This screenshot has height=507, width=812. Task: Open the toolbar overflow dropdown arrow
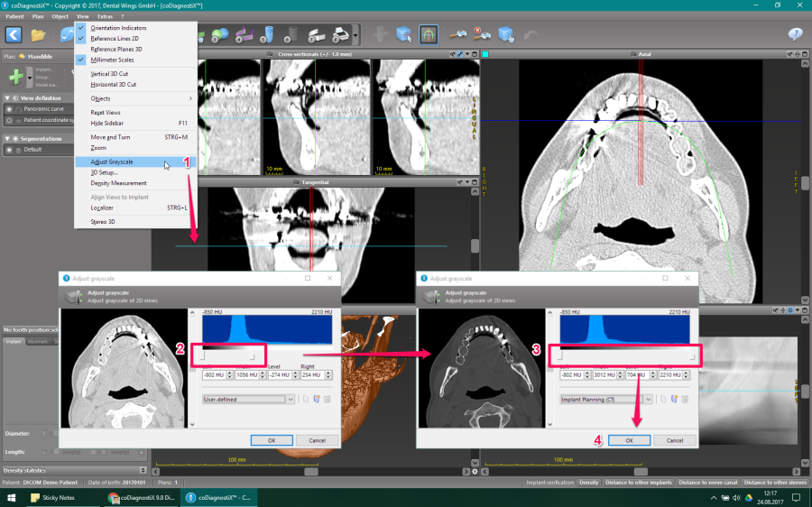tap(355, 36)
